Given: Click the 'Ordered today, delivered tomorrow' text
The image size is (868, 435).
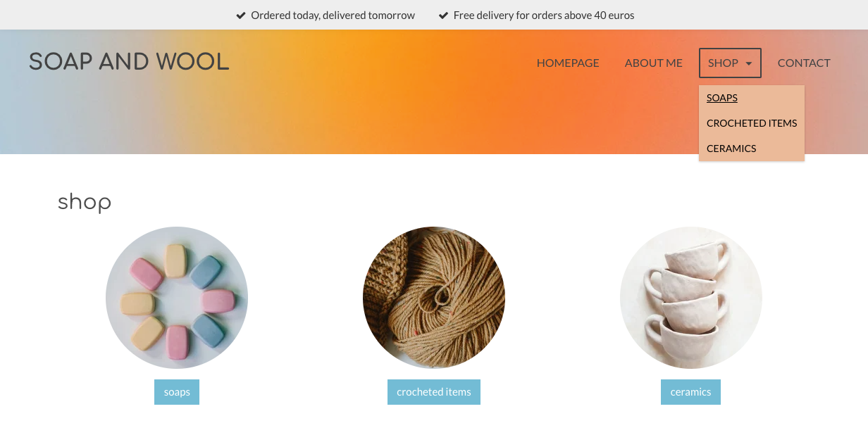Looking at the screenshot, I should (x=333, y=15).
